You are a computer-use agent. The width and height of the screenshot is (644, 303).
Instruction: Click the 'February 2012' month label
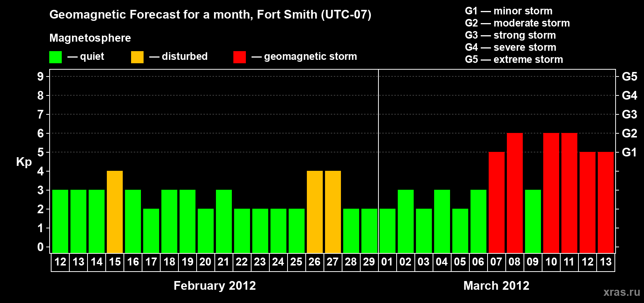pyautogui.click(x=215, y=286)
